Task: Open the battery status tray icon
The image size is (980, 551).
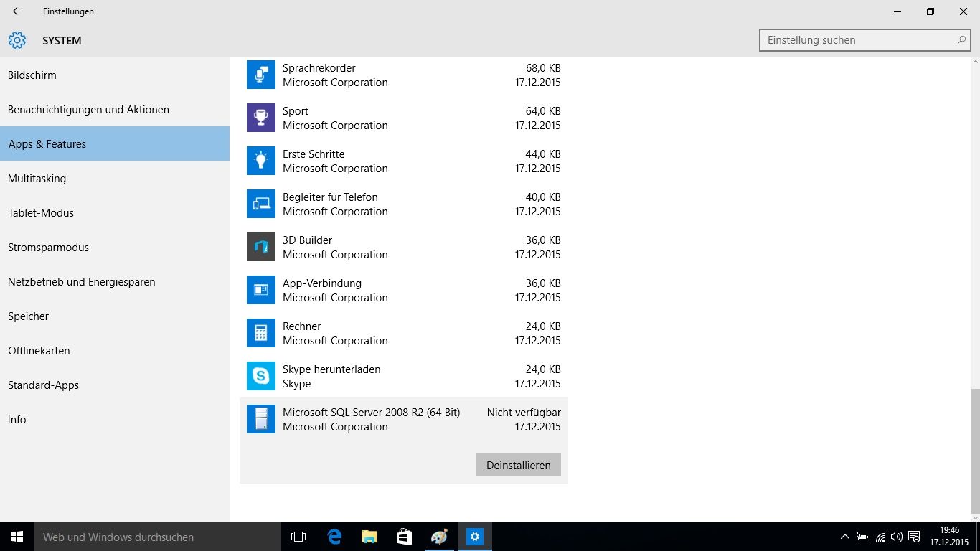Action: point(862,537)
